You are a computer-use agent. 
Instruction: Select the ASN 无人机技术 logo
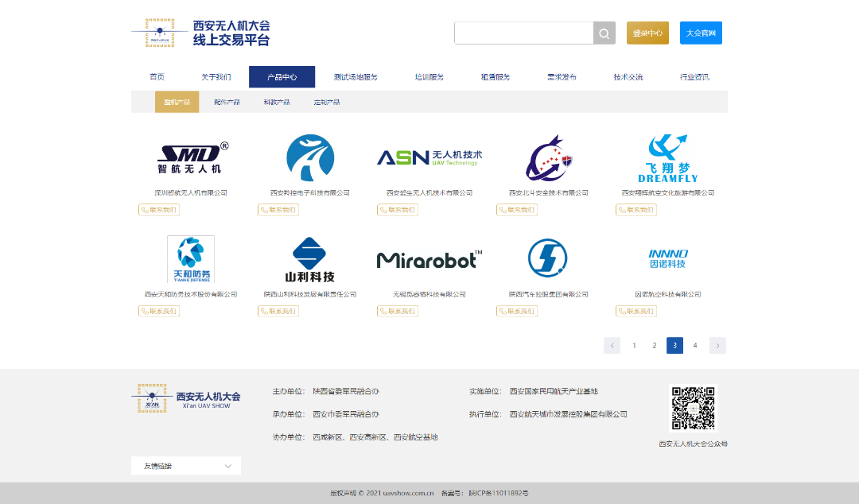[429, 157]
